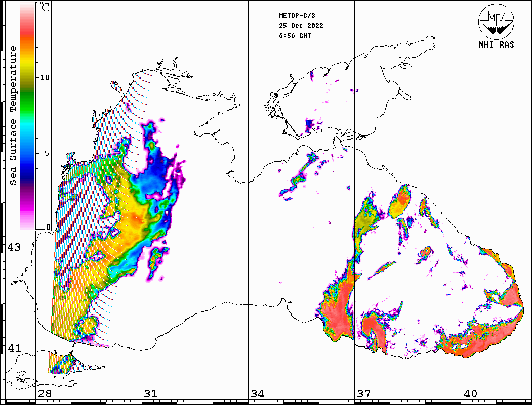This screenshot has height=405, width=532.
Task: Click the MHI RAS logo emblem
Action: coord(496,21)
